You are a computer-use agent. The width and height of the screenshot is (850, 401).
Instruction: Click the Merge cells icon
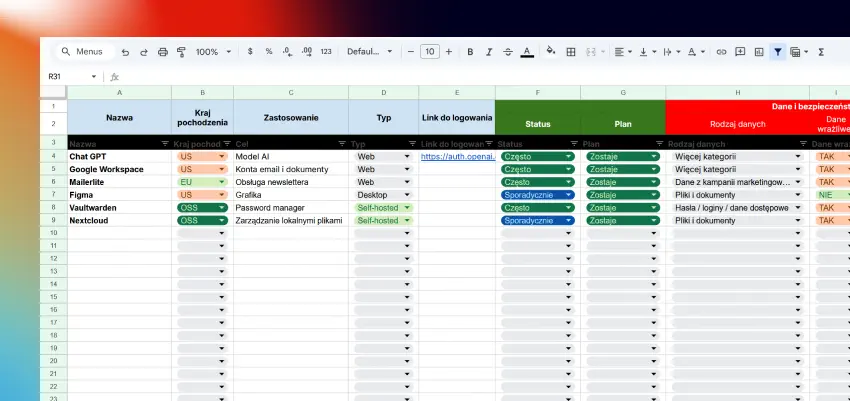point(590,52)
